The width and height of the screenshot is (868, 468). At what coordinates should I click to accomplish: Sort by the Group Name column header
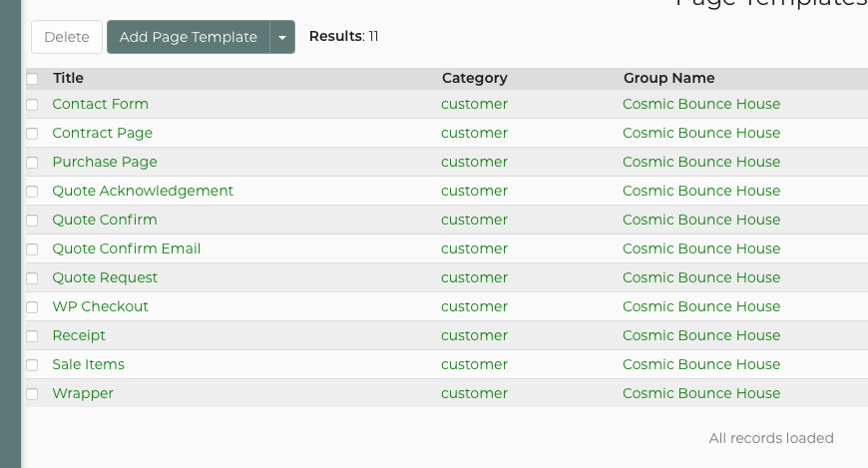(668, 78)
